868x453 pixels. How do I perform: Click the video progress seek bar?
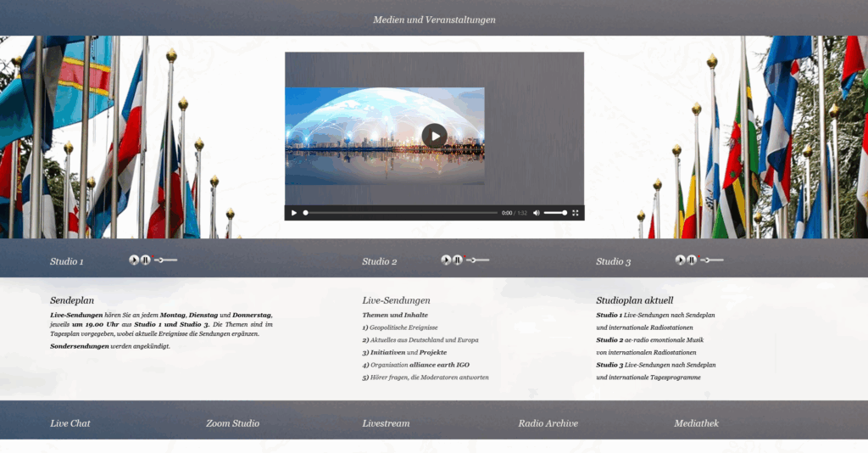(x=400, y=213)
